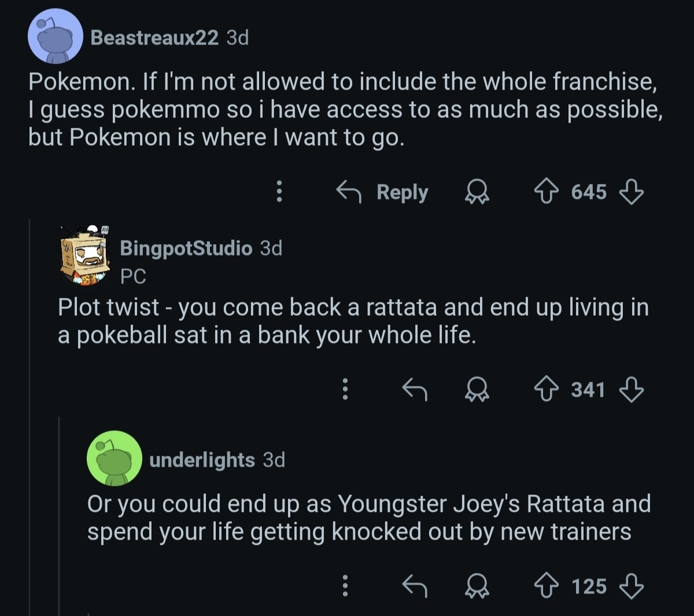Downvote underlights' comment
Image resolution: width=694 pixels, height=616 pixels.
631,587
